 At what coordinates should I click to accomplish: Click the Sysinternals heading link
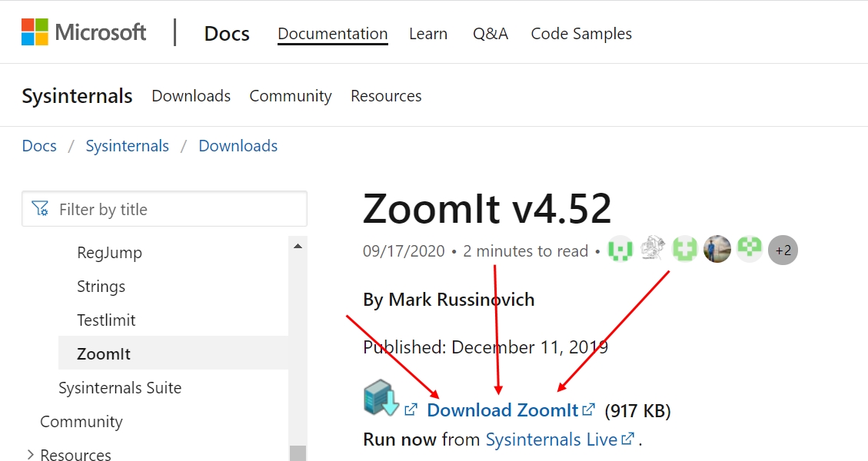click(77, 96)
